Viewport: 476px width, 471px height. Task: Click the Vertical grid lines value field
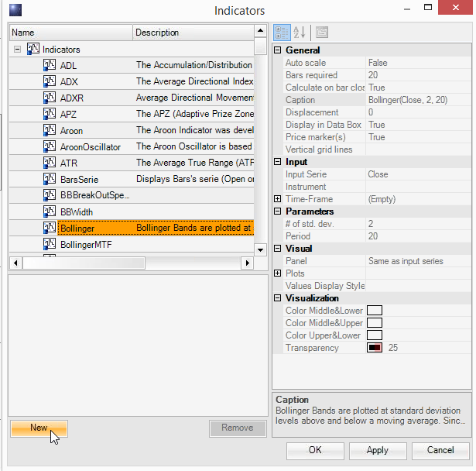click(x=418, y=150)
